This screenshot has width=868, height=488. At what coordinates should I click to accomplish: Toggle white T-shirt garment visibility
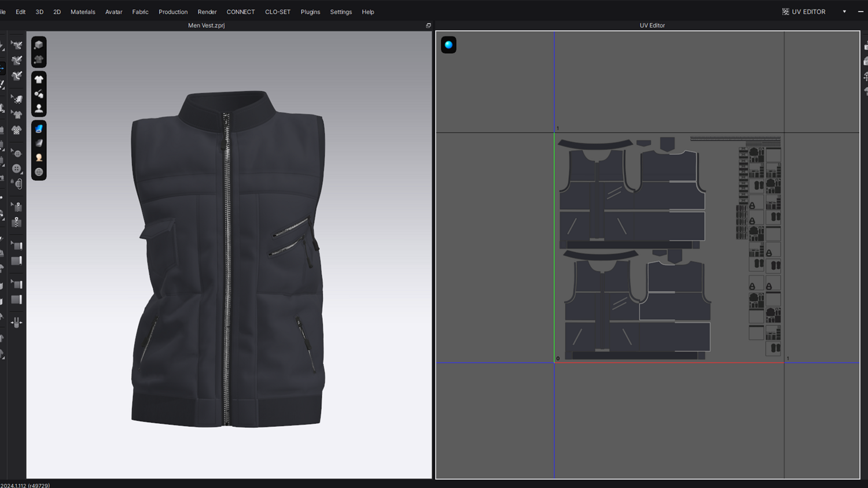click(x=39, y=80)
